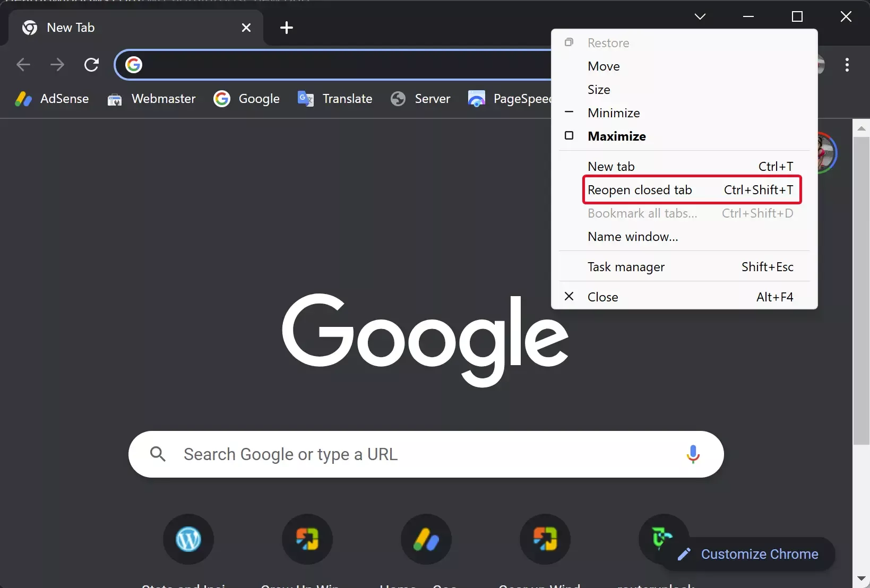This screenshot has width=870, height=588.
Task: Click the browser back arrow
Action: click(23, 65)
